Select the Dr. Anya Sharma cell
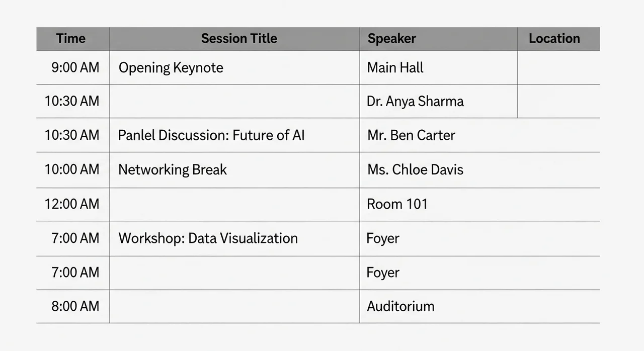 pos(438,101)
